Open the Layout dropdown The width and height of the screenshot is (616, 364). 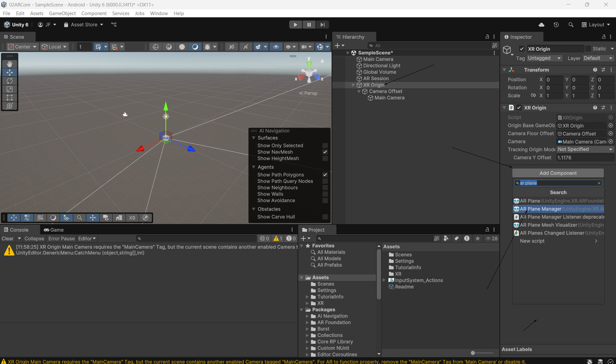click(596, 25)
